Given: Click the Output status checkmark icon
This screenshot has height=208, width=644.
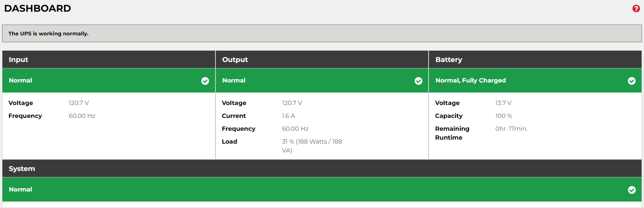Looking at the screenshot, I should pos(418,81).
